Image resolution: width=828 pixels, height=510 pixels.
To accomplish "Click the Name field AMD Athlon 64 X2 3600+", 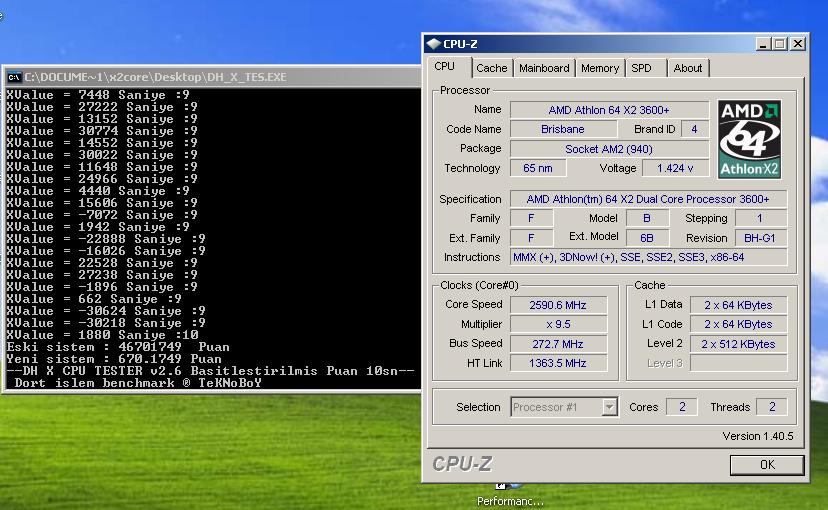I will (609, 110).
